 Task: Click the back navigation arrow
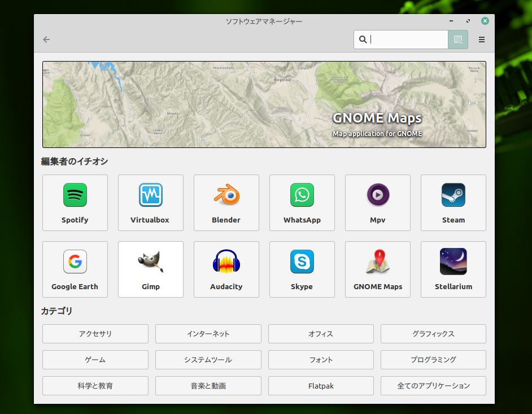click(x=46, y=40)
